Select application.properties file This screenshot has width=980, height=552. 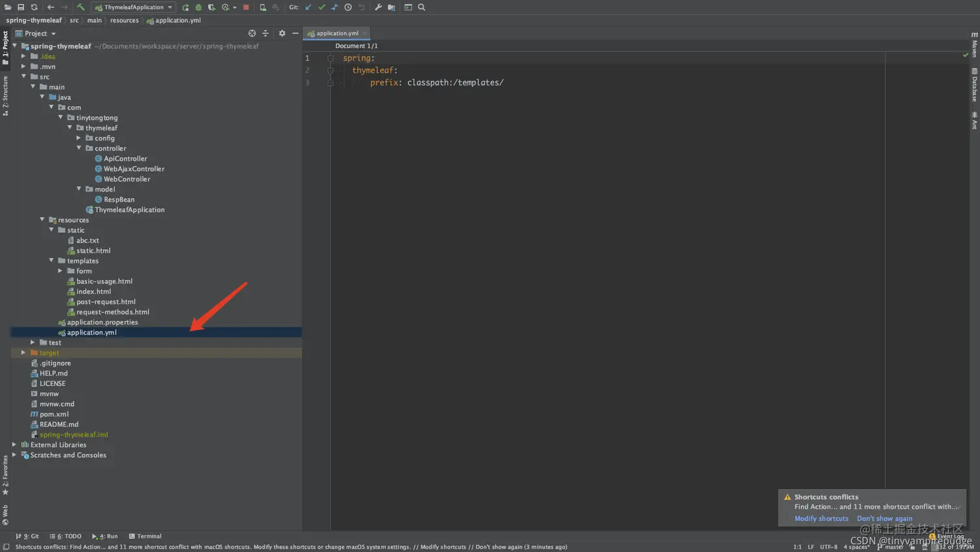102,322
